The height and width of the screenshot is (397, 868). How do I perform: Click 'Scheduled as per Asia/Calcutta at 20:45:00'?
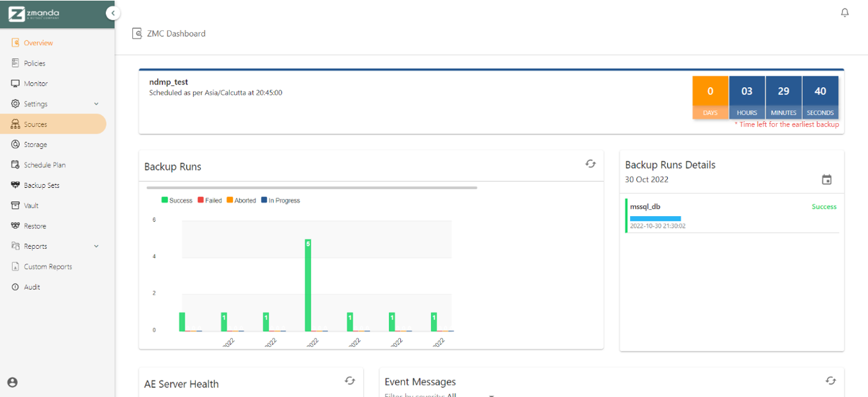216,93
